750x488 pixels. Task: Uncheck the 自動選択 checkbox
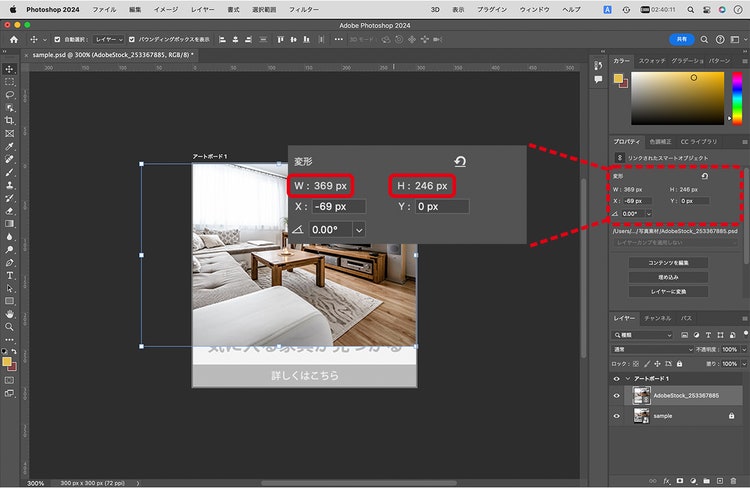(x=57, y=40)
